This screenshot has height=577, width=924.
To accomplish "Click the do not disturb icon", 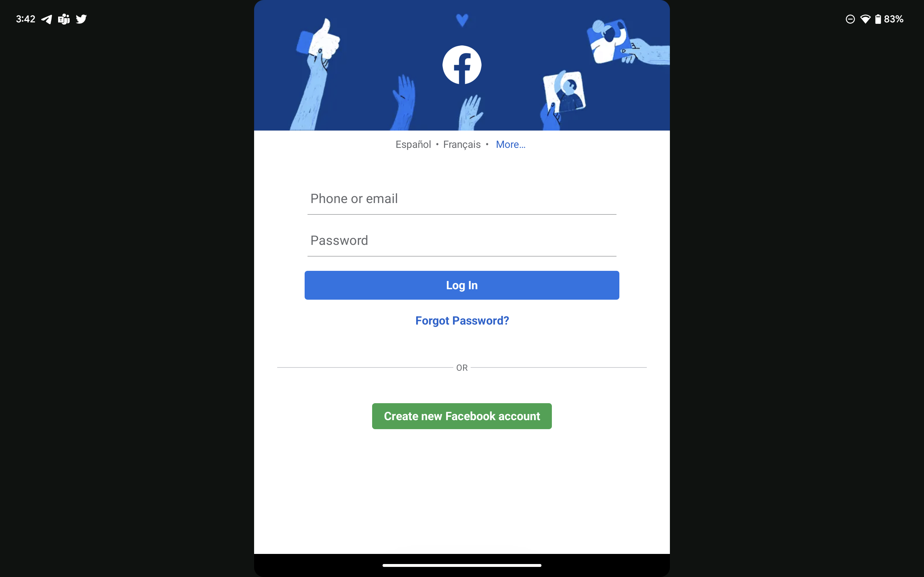I will coord(850,18).
